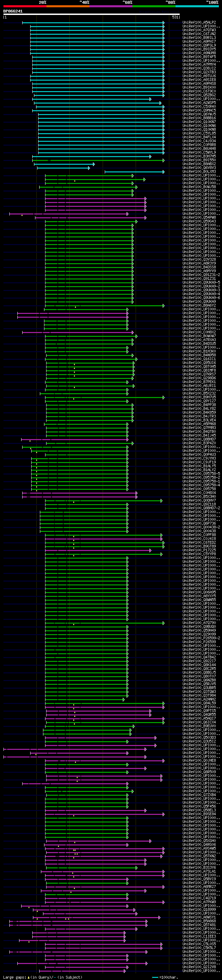222x980 pixels.
Task: Choose the UniRef100_A9TUJ6 entry
Action: click(x=199, y=76)
